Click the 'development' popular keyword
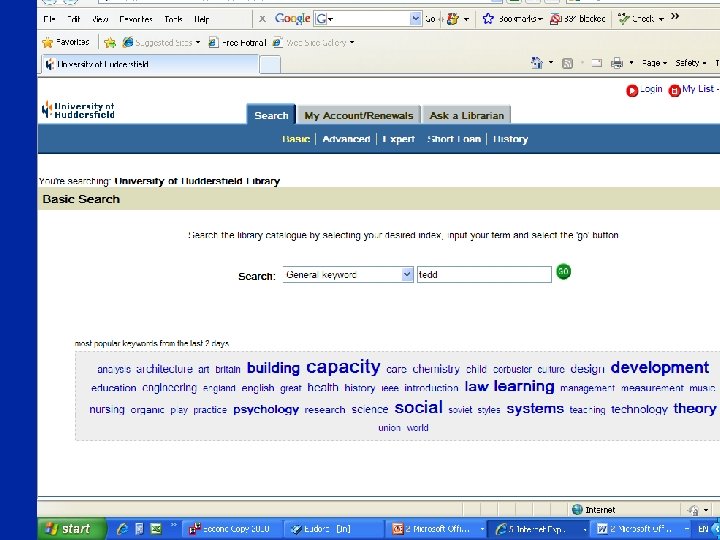The height and width of the screenshot is (540, 720). pos(660,367)
